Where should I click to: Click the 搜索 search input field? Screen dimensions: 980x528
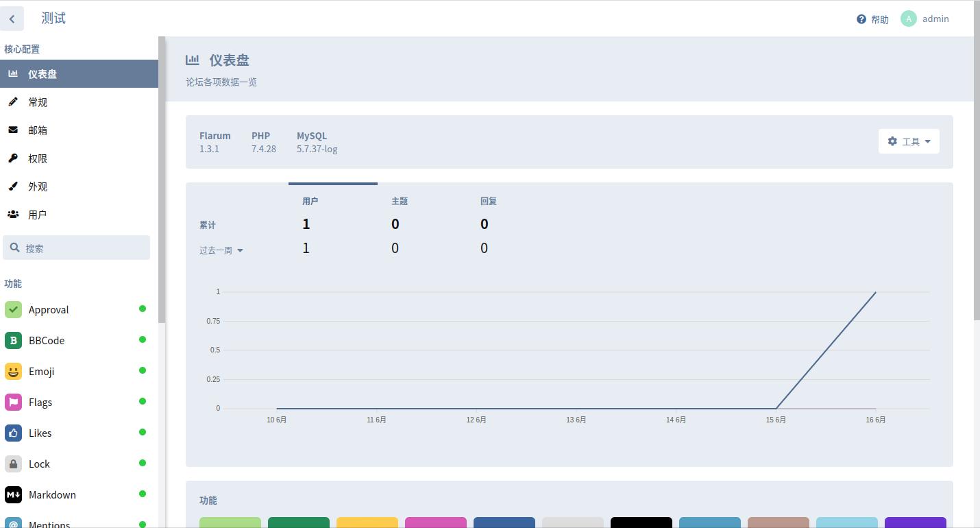82,248
